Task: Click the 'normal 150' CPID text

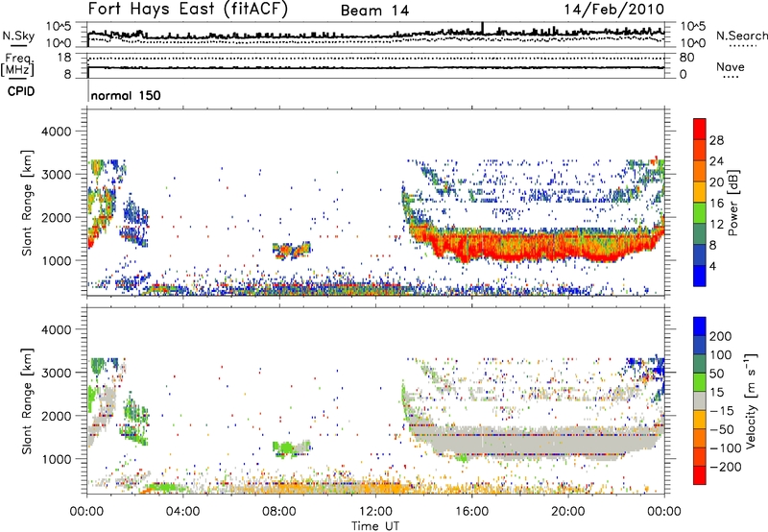Action: (126, 95)
